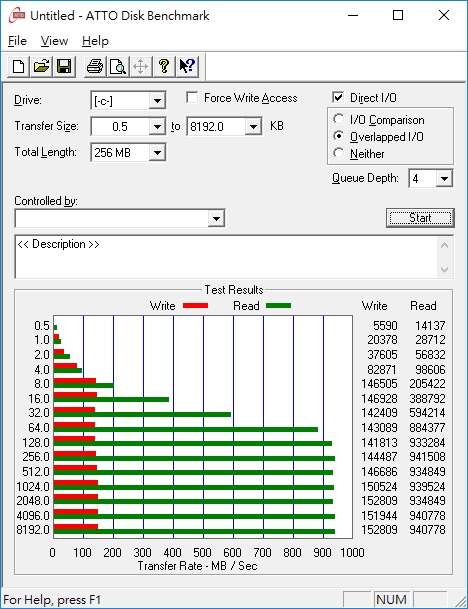Click the write value 151944

tap(379, 516)
